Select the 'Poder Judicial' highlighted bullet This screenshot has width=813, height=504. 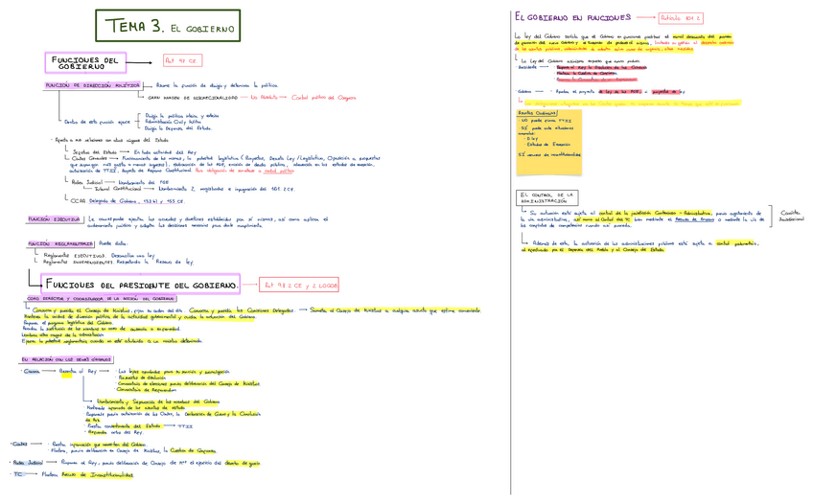pos(29,461)
